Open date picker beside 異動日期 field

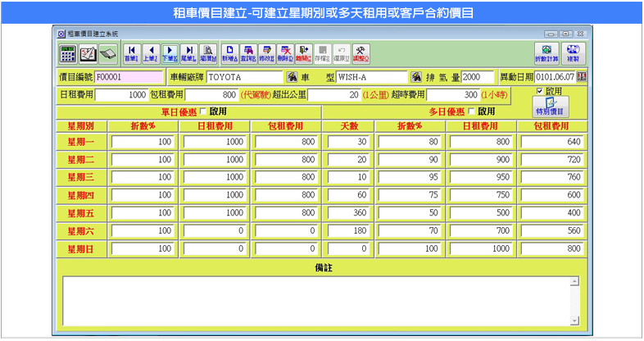click(582, 77)
